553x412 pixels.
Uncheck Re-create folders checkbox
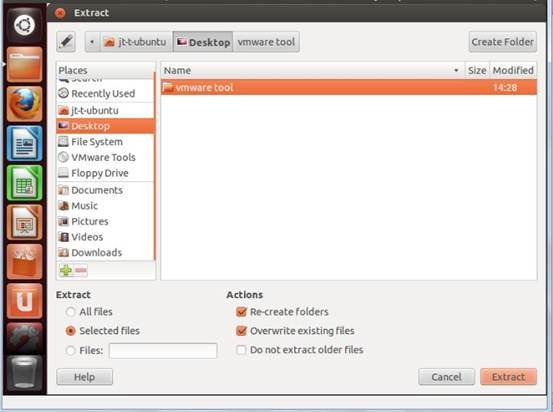pyautogui.click(x=242, y=312)
